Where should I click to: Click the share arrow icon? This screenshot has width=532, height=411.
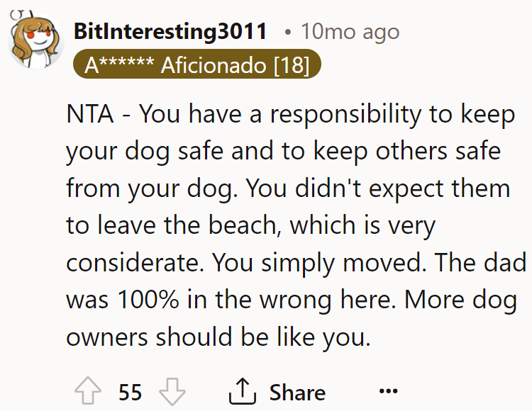coord(243,391)
